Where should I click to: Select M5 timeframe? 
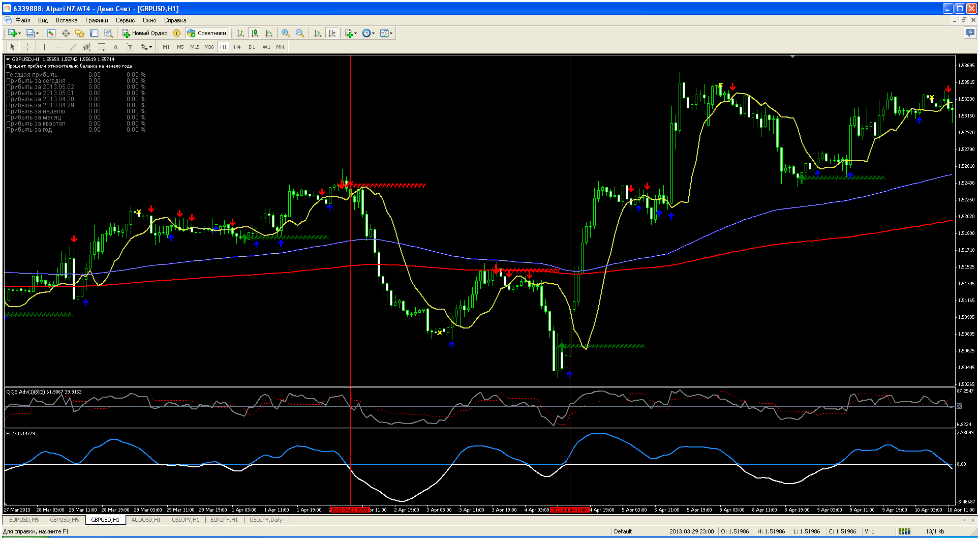tap(180, 47)
